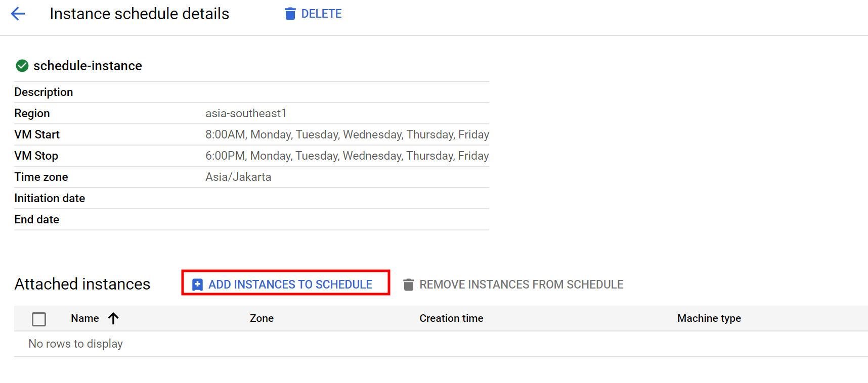The width and height of the screenshot is (868, 383).
Task: Click the asia-southeast1 region value
Action: coord(246,113)
